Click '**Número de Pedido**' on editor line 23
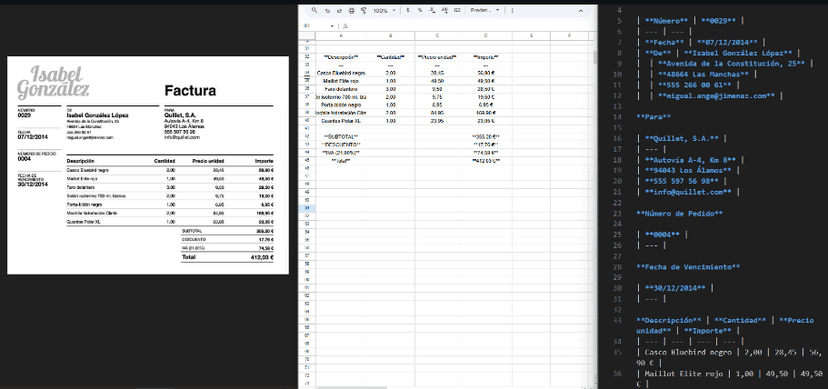Screen dimensions: 828x389 pos(679,213)
